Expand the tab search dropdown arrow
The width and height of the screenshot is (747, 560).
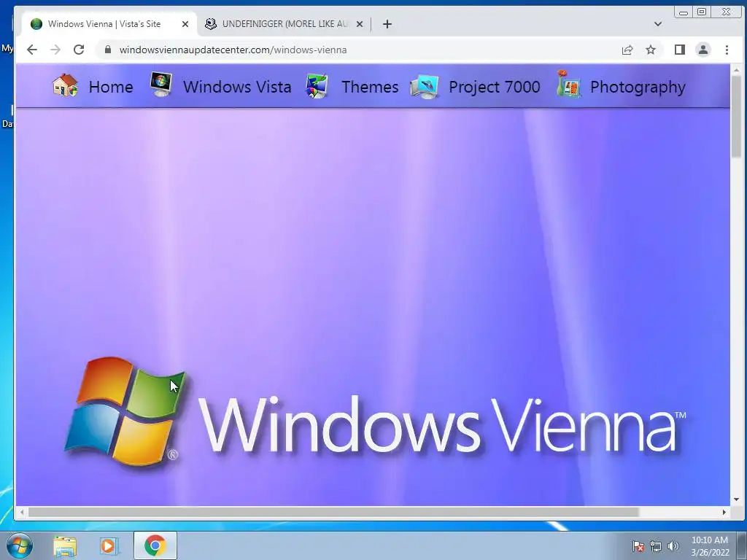point(658,24)
